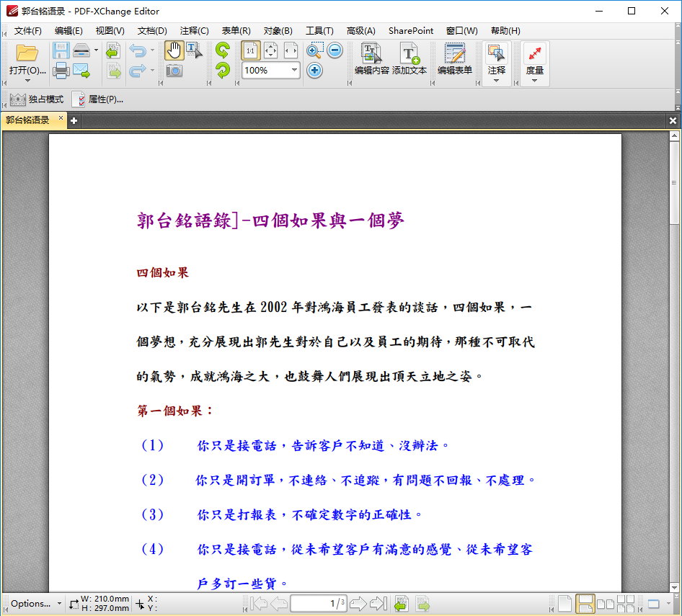The height and width of the screenshot is (616, 682).
Task: Open the Help (帮助) menu
Action: click(x=505, y=31)
